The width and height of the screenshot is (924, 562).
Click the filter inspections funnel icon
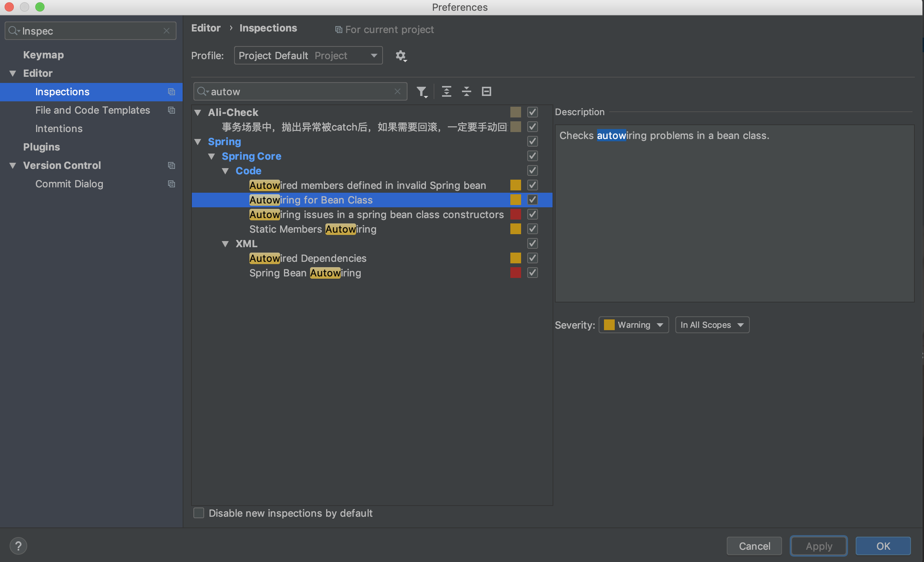click(x=422, y=92)
